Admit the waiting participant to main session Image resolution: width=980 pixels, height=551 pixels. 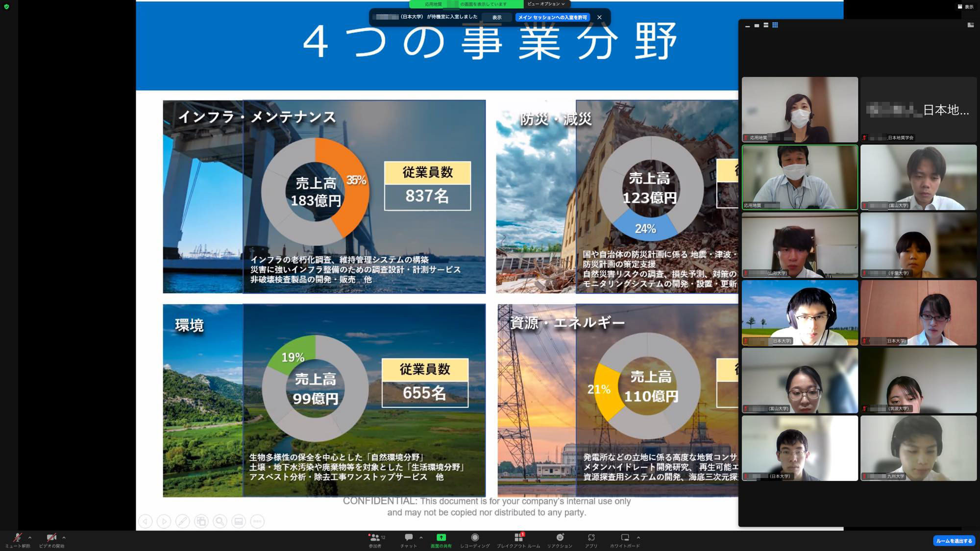tap(552, 17)
